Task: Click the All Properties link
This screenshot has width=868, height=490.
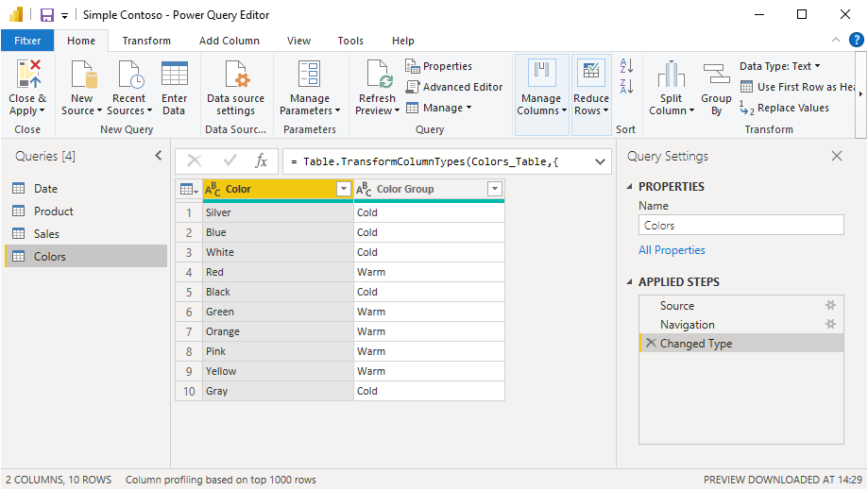Action: click(x=672, y=250)
